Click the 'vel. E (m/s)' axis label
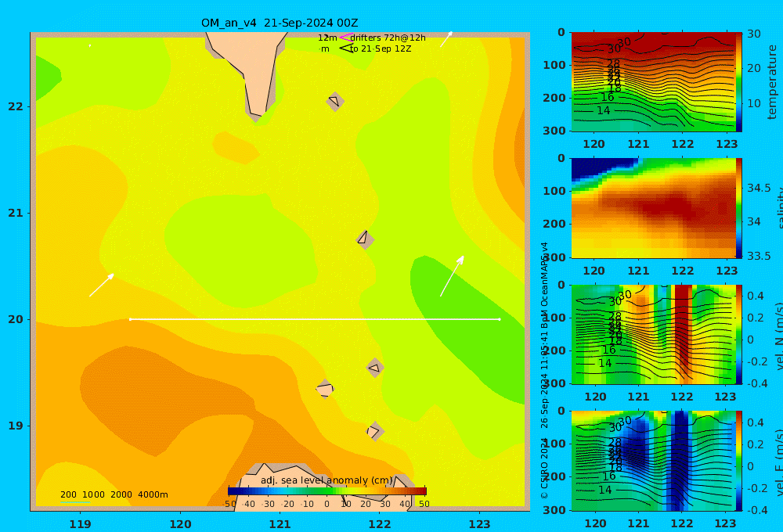Screen dimensions: 783x532 [779, 462]
